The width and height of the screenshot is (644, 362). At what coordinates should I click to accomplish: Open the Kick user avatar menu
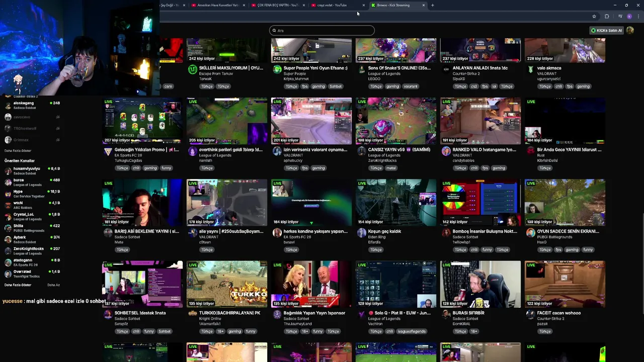click(x=630, y=30)
